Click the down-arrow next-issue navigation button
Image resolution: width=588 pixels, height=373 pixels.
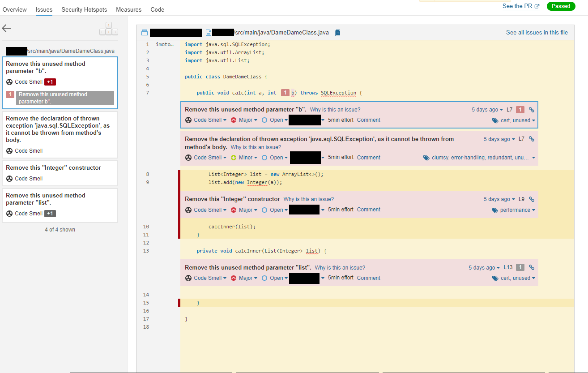109,32
